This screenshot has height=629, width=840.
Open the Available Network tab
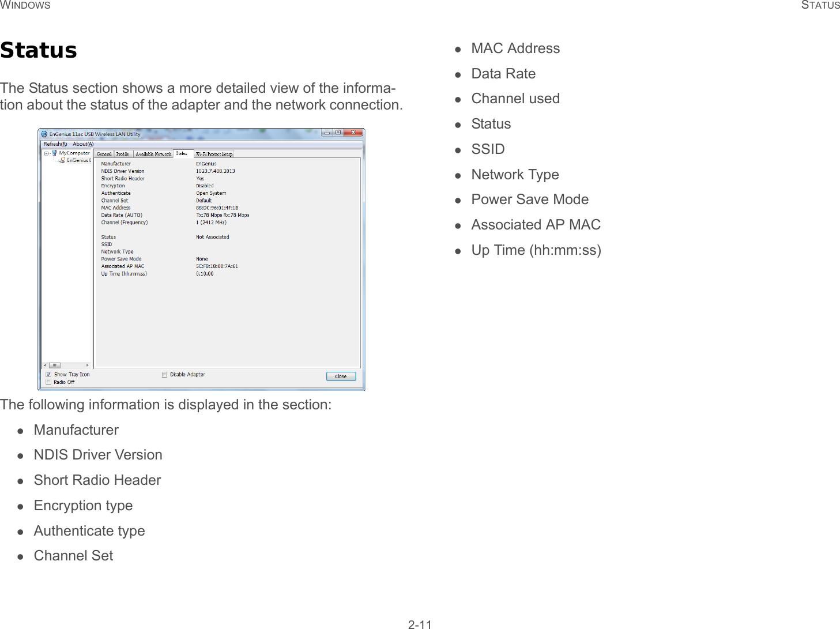(153, 154)
